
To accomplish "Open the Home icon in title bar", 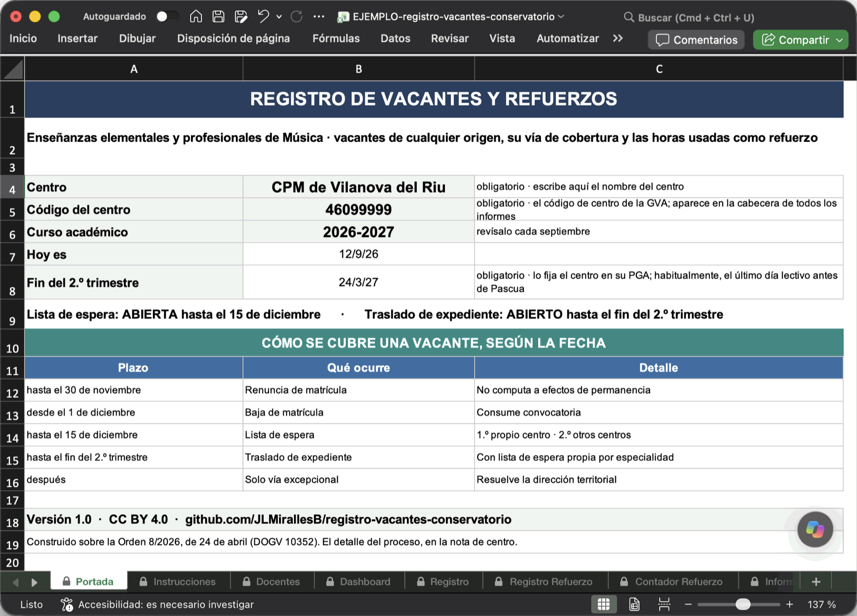I will (196, 17).
